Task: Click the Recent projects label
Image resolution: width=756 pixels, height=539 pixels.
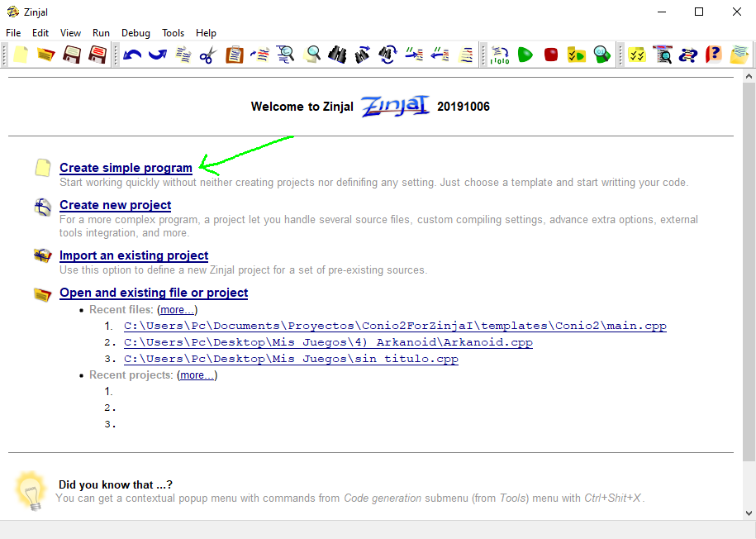Action: pos(131,375)
